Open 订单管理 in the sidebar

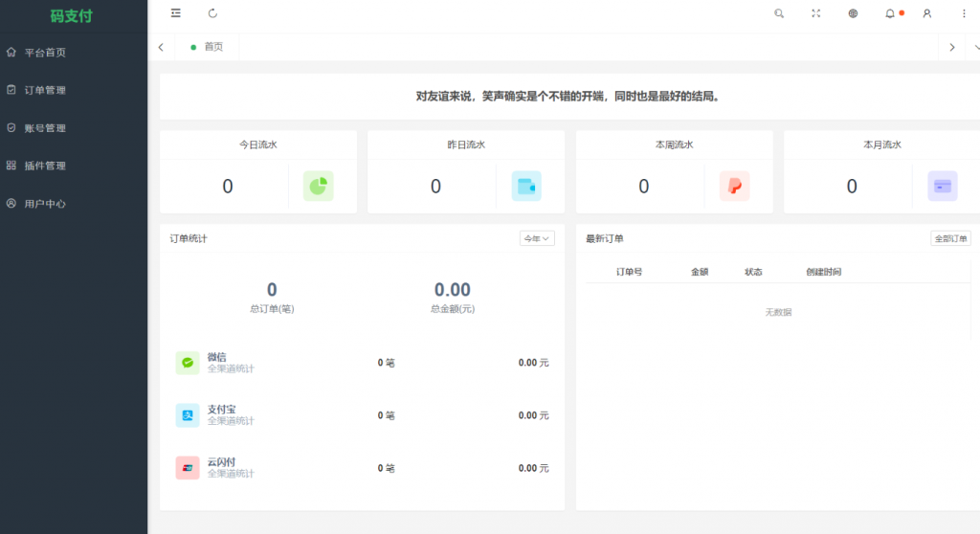point(45,90)
